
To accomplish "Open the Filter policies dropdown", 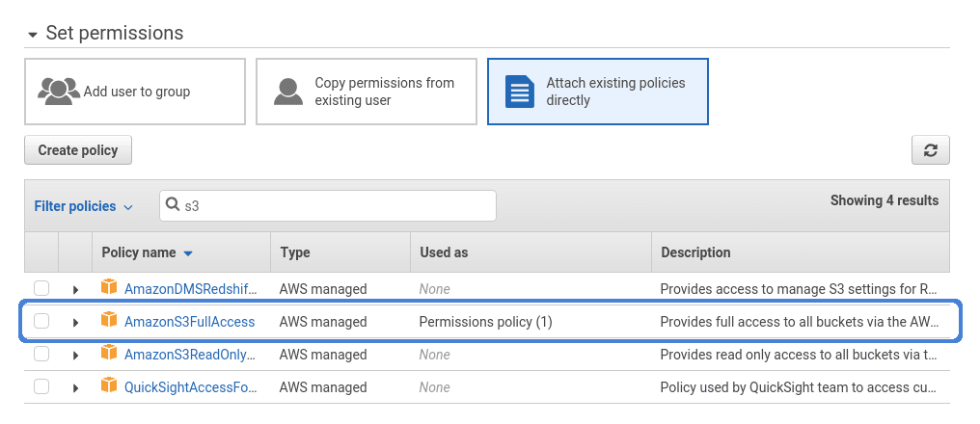I will pos(83,206).
